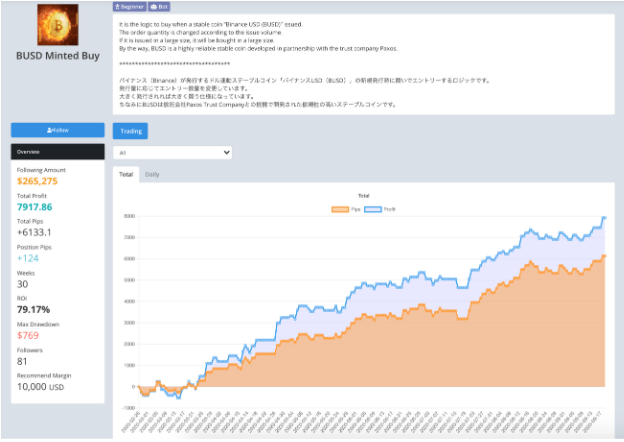This screenshot has width=624, height=442.
Task: Expand the All filter dropdown
Action: (172, 153)
